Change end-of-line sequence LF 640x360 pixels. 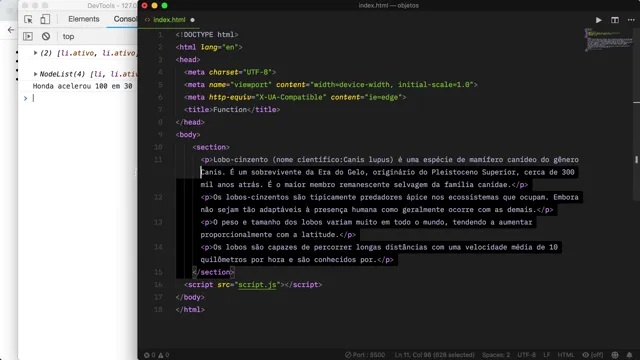point(547,355)
